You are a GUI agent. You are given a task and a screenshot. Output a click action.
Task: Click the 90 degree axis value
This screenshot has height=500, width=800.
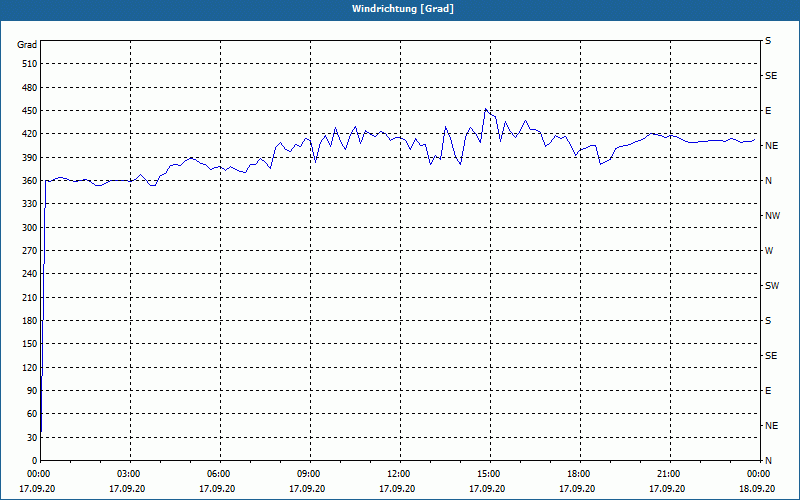click(32, 391)
